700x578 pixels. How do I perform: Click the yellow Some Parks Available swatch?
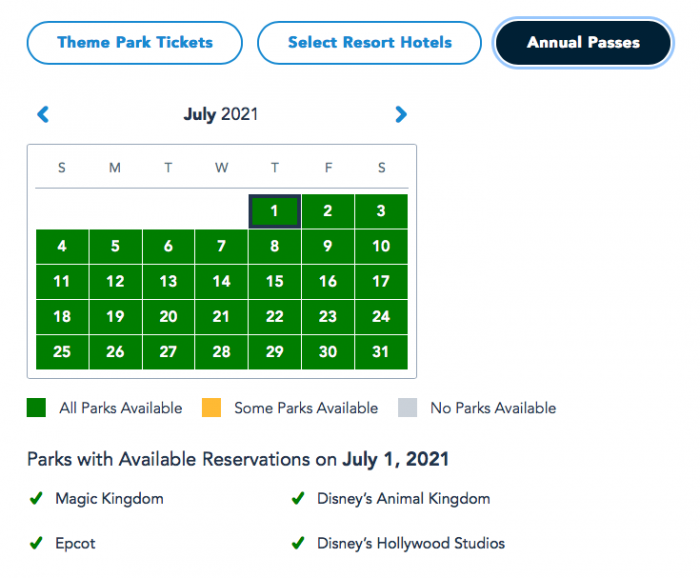[x=210, y=408]
